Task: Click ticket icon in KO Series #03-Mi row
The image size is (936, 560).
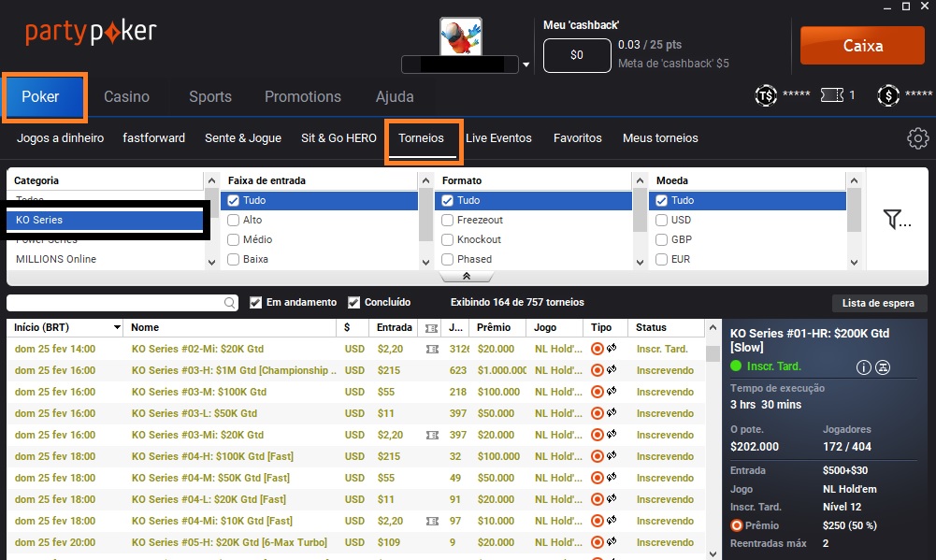Action: click(432, 436)
